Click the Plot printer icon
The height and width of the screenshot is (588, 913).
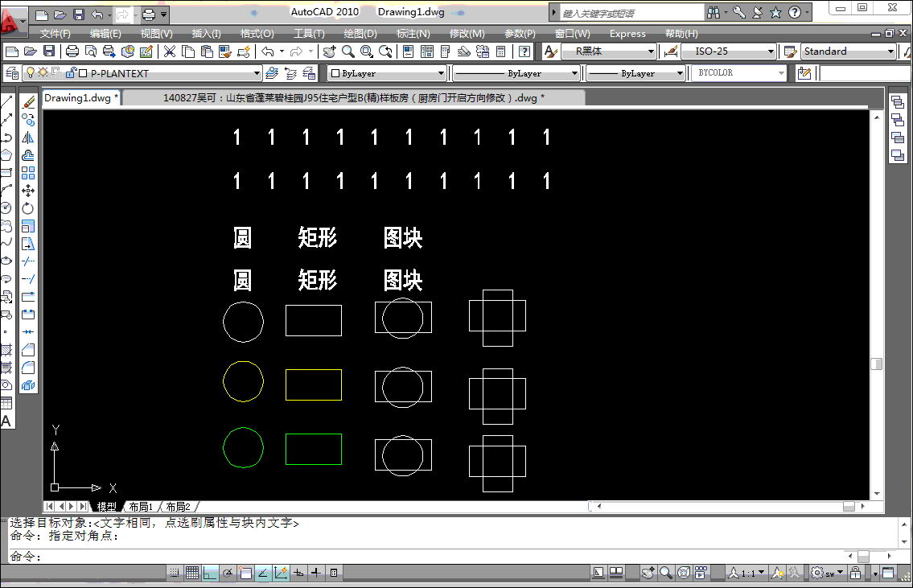[x=72, y=51]
